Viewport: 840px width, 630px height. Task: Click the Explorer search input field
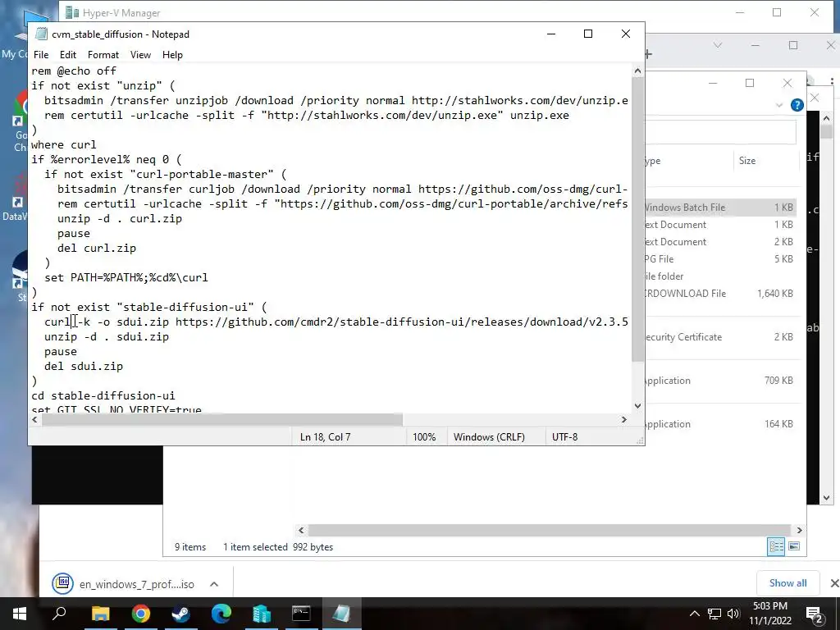[x=720, y=132]
